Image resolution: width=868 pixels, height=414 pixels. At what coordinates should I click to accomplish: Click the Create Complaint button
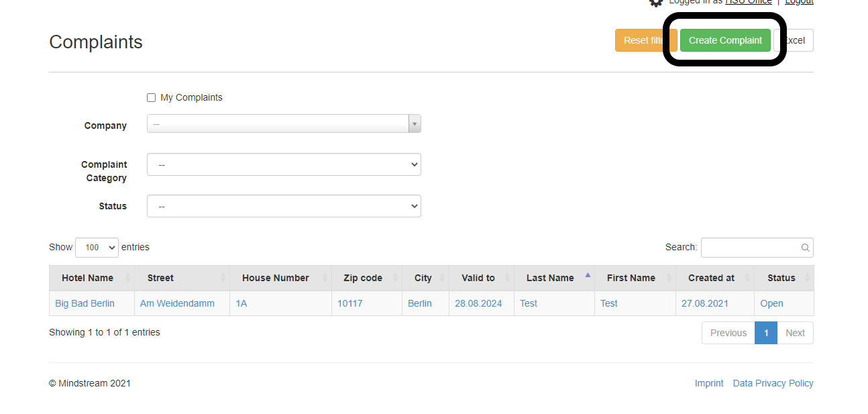point(724,40)
